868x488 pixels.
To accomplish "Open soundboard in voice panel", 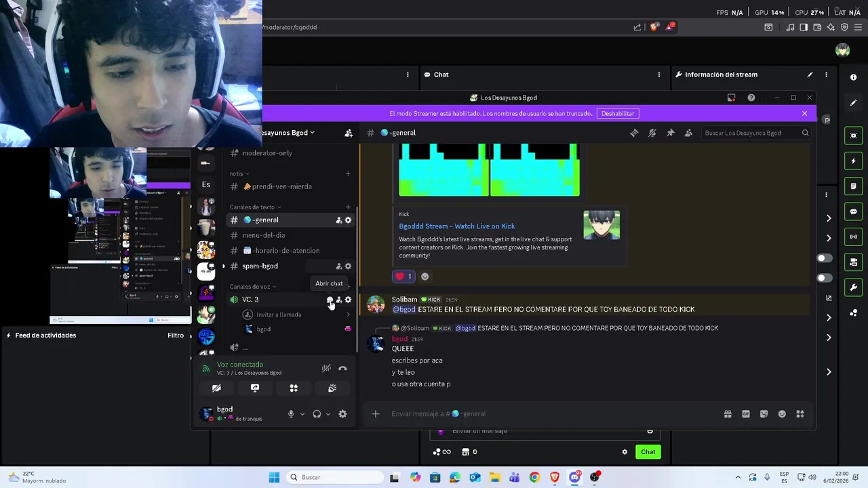I will (332, 388).
